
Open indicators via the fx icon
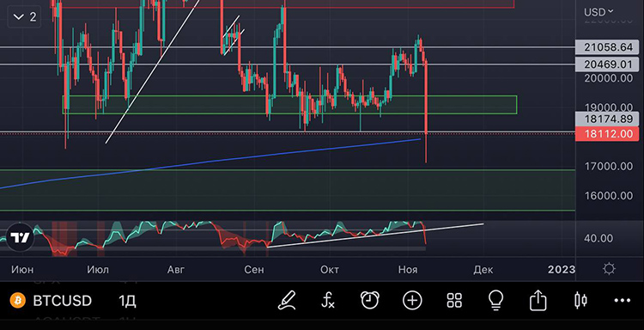(x=327, y=301)
